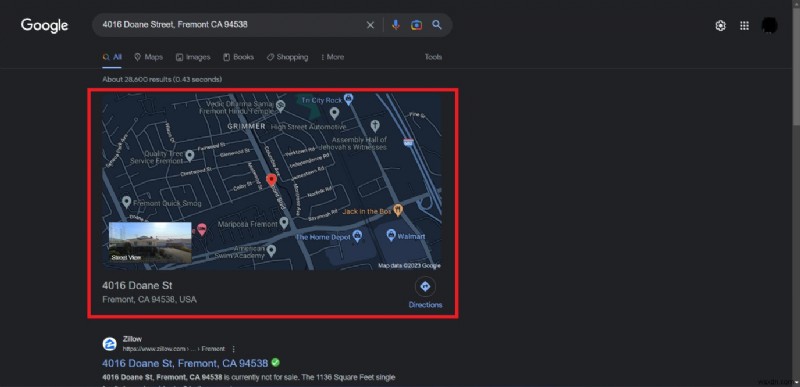The width and height of the screenshot is (800, 387).
Task: Open the settings gear icon
Action: coord(720,25)
